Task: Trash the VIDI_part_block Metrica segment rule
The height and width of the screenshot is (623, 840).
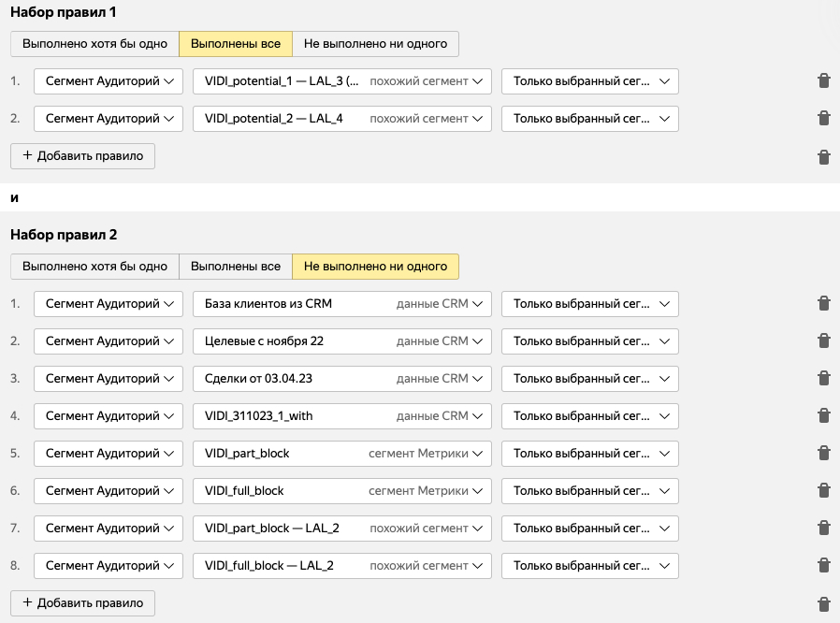Action: point(823,454)
